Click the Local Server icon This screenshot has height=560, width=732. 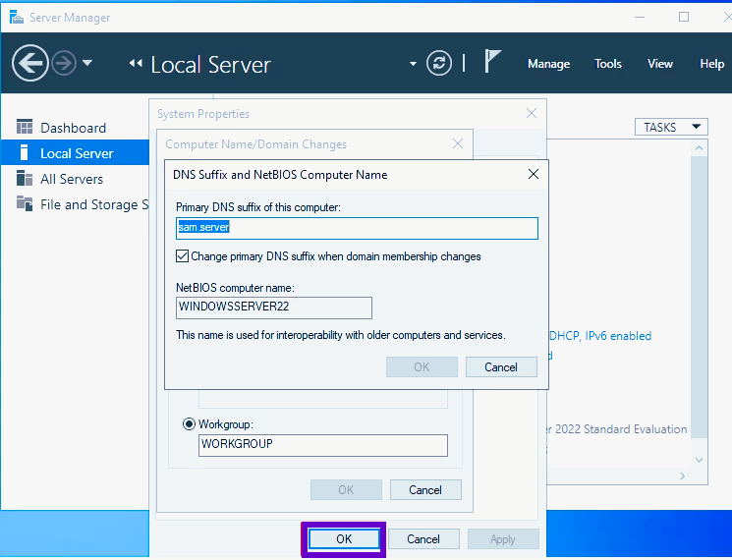click(x=25, y=152)
